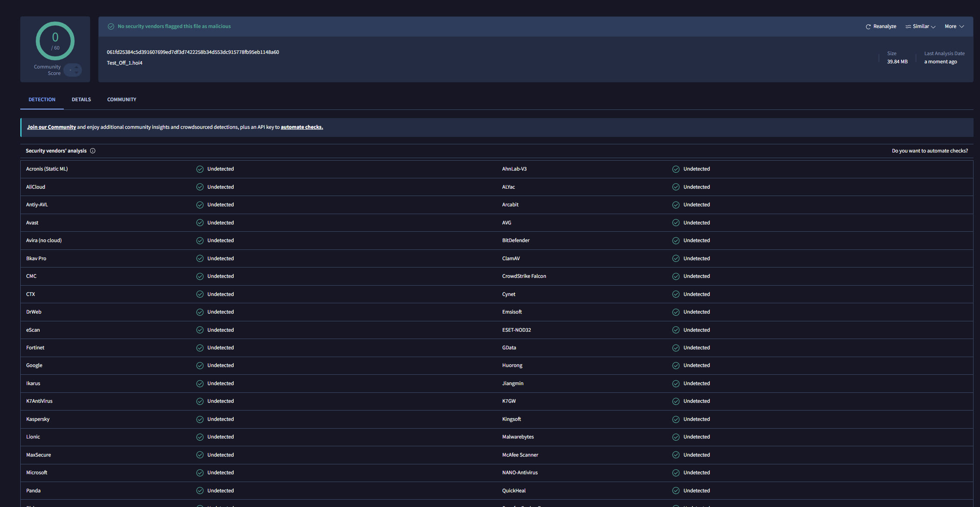Click 'Do you want to automate checks?'
Screen dimensions: 980x507
(930, 151)
